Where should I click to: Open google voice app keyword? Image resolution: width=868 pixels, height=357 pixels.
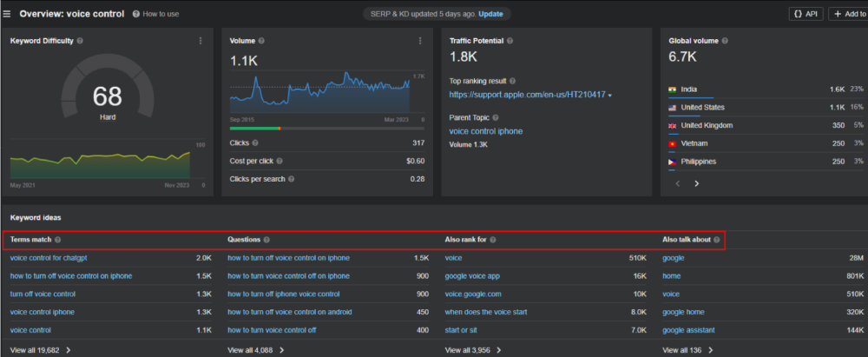point(472,276)
